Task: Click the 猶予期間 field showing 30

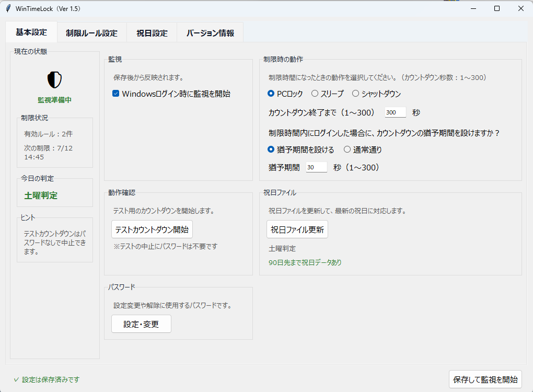Action: [317, 167]
